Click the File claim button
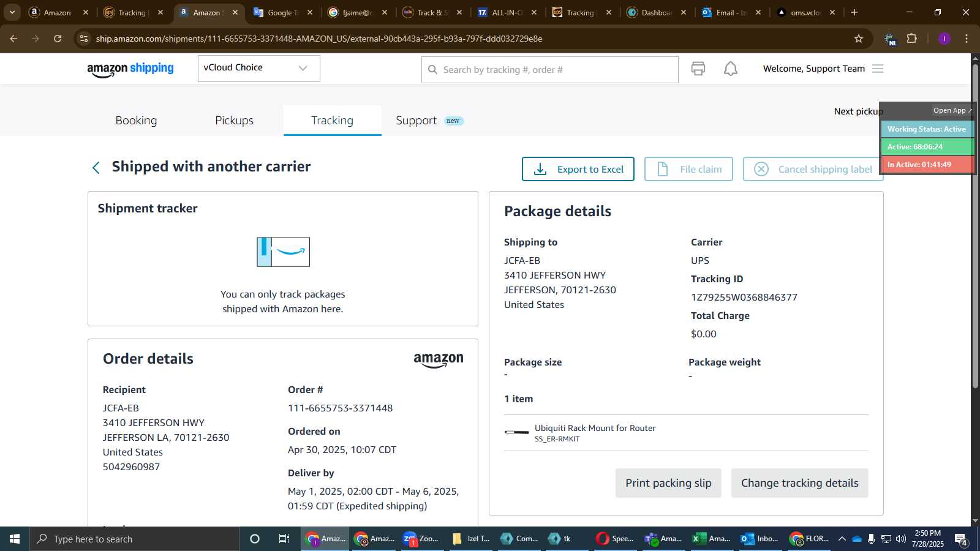The height and width of the screenshot is (551, 980). tap(688, 169)
